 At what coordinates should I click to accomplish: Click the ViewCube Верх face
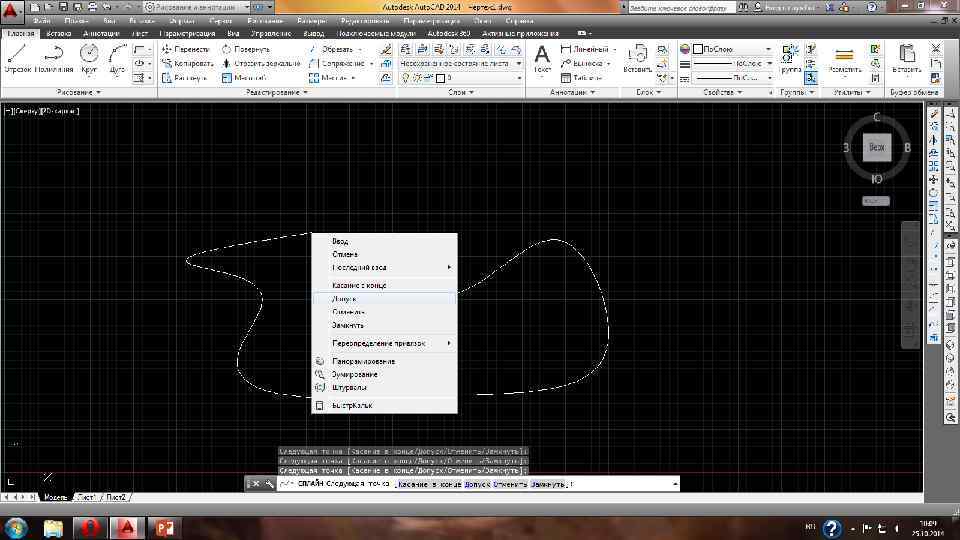coord(877,147)
